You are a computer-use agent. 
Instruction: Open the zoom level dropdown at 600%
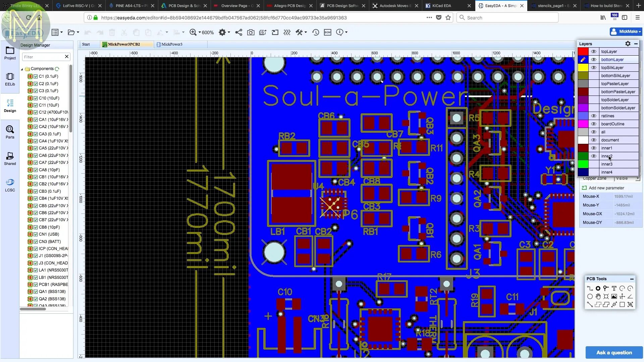(200, 33)
